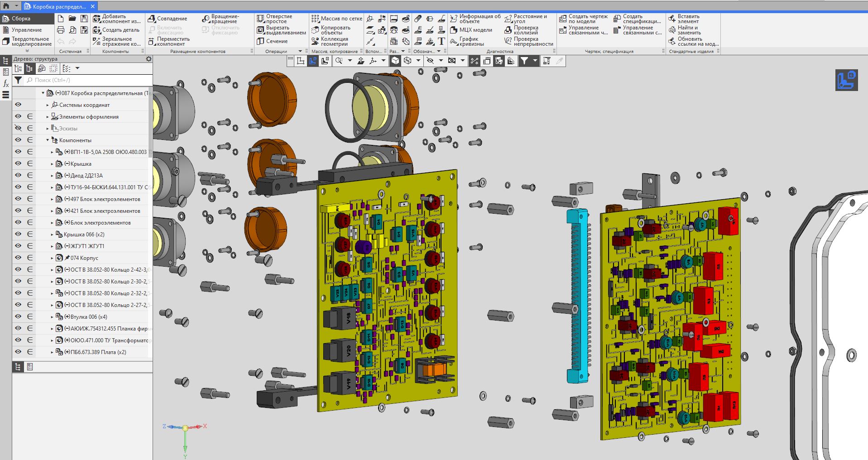Expand the ЖГУТ1 tree item
This screenshot has height=460, width=868.
[52, 246]
